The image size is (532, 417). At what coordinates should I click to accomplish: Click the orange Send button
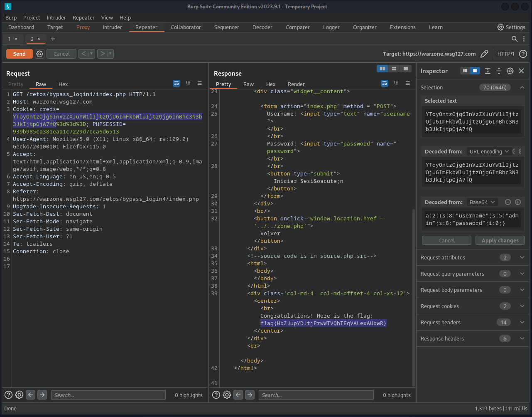pos(19,54)
